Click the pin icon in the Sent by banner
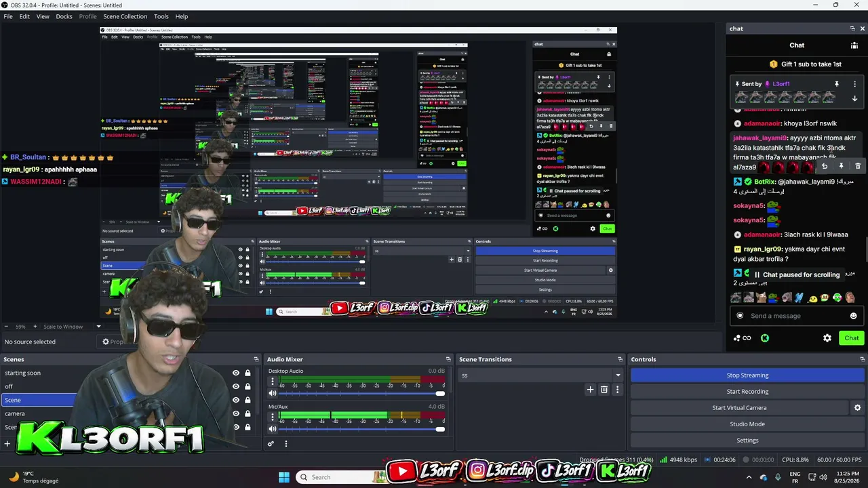Screen dimensions: 868x488 (837, 84)
